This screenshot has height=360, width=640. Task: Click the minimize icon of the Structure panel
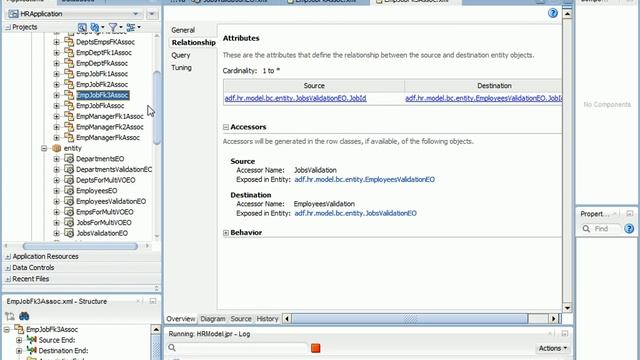click(x=153, y=301)
